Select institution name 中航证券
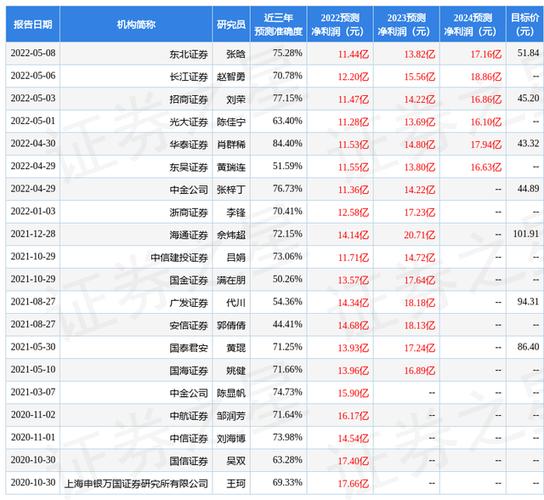This screenshot has width=544, height=500. coord(188,416)
